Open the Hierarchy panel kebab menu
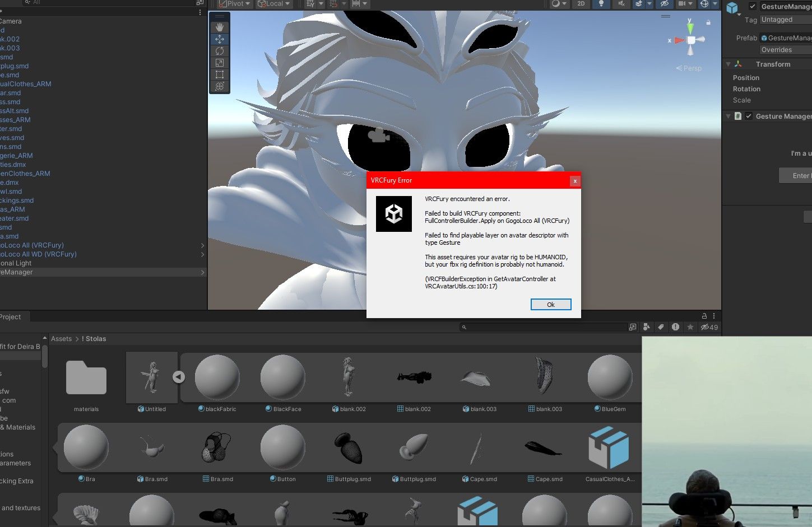 (200, 12)
